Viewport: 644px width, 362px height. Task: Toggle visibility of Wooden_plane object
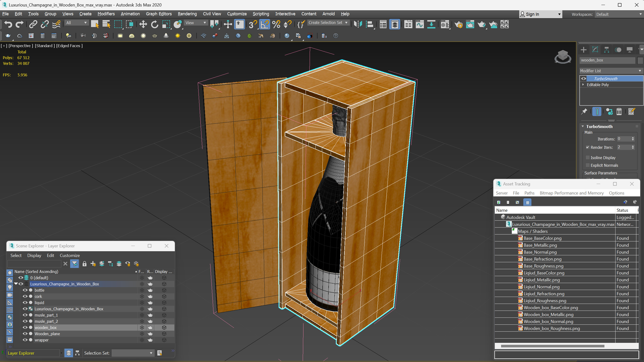(25, 334)
